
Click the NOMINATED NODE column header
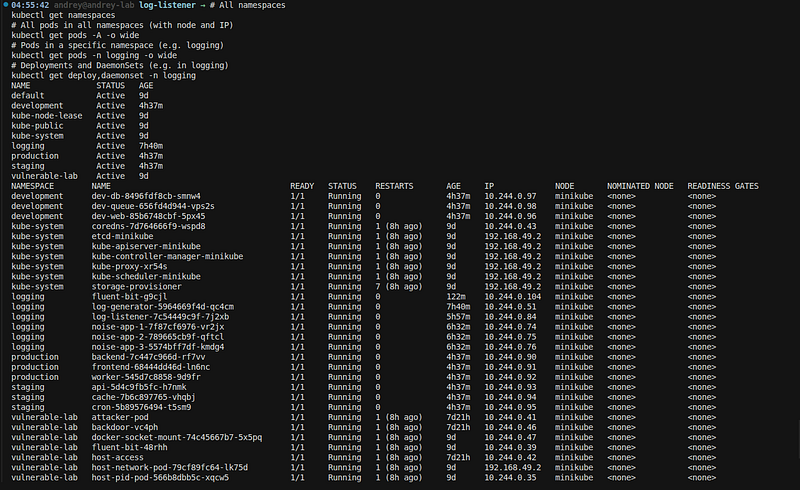click(640, 186)
